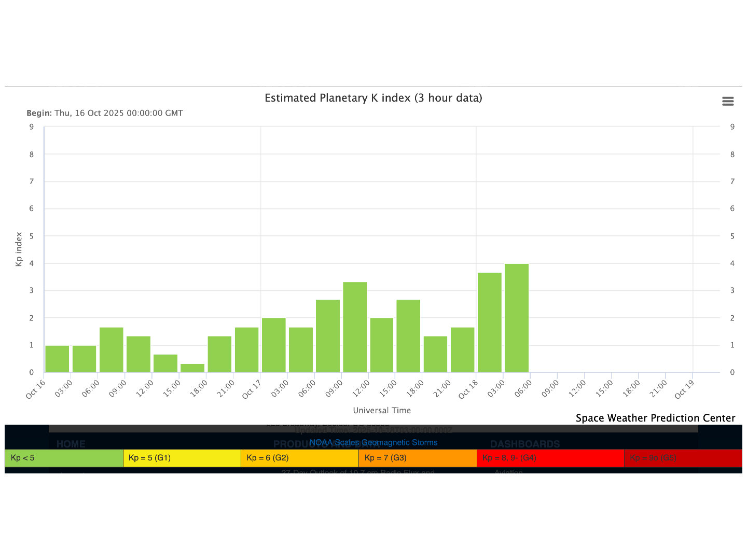Image resolution: width=747 pixels, height=560 pixels.
Task: Select the orange Kp = 7 (G3) swatch
Action: [x=418, y=458]
